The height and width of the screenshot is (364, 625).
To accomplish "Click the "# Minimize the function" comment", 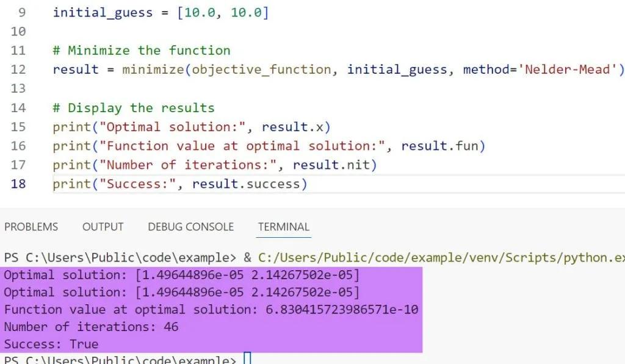I will pyautogui.click(x=142, y=51).
